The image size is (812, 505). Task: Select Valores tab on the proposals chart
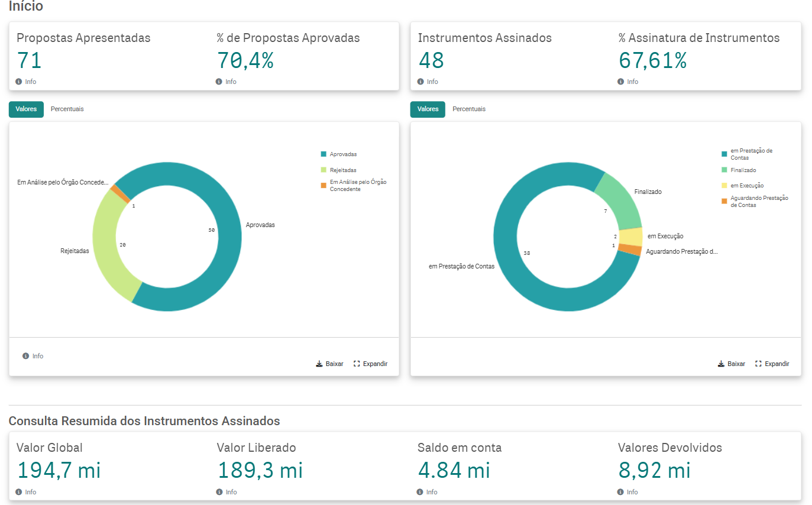point(26,109)
